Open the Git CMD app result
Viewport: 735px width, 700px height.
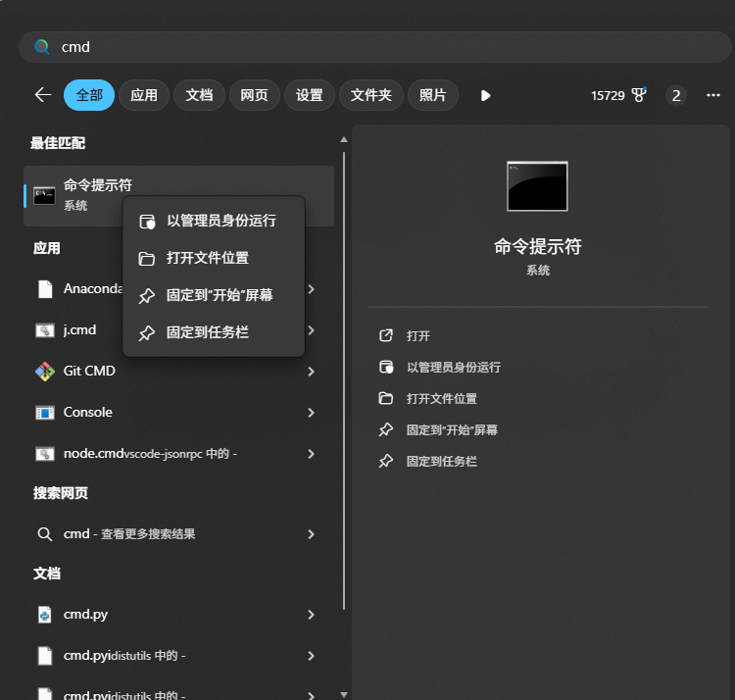[x=178, y=372]
